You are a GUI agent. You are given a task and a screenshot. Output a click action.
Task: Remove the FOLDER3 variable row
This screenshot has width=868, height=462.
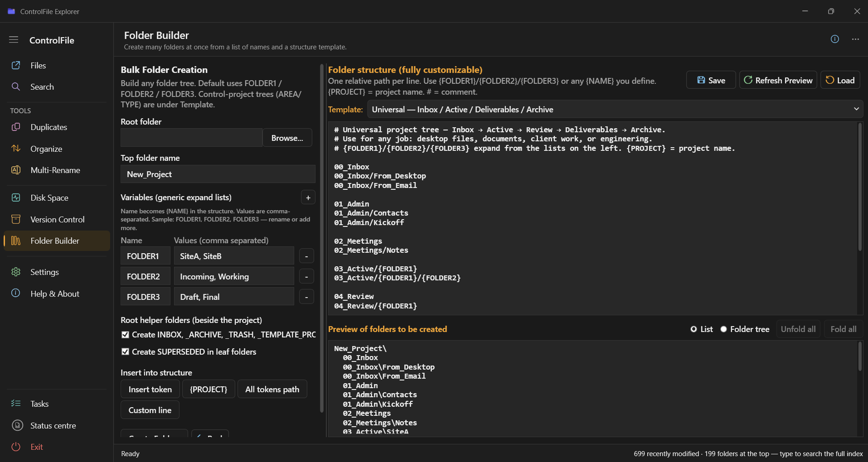click(306, 297)
